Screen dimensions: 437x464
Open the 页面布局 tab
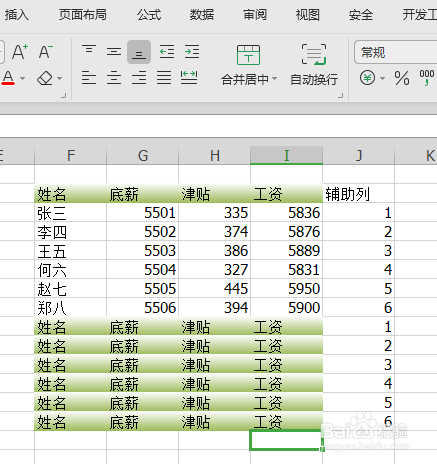point(83,15)
